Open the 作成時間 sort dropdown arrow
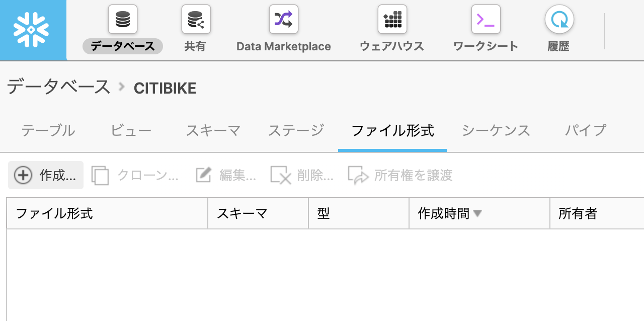This screenshot has width=644, height=321. 477,213
